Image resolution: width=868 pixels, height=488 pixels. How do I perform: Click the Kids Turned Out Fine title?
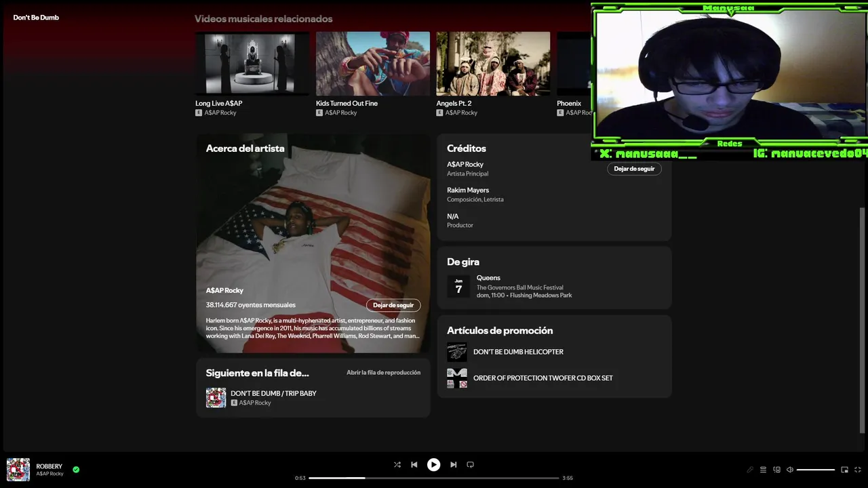(347, 103)
